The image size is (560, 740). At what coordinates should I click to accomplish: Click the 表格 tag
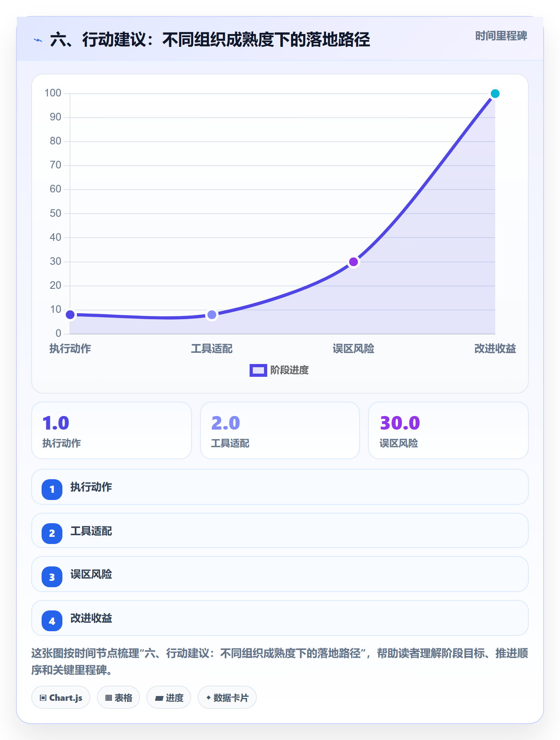point(118,698)
